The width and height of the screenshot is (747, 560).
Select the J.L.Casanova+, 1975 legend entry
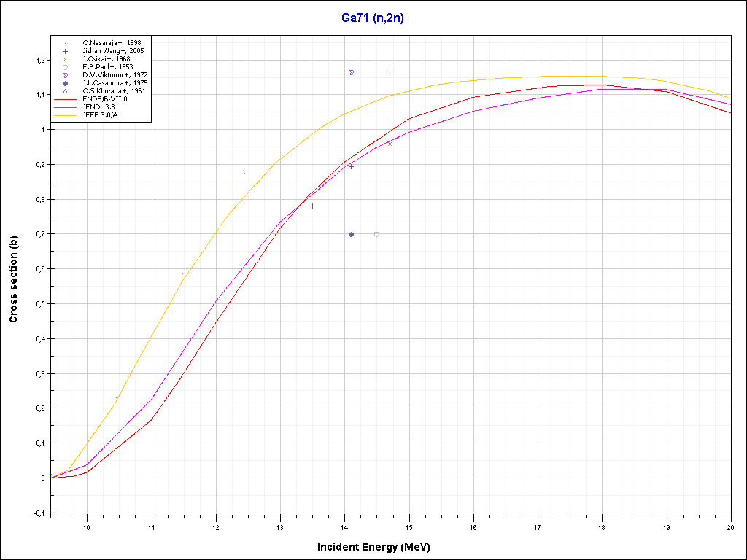coord(115,82)
